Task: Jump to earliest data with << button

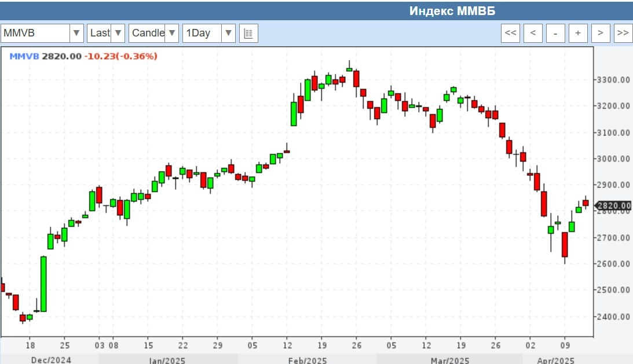Action: tap(510, 33)
